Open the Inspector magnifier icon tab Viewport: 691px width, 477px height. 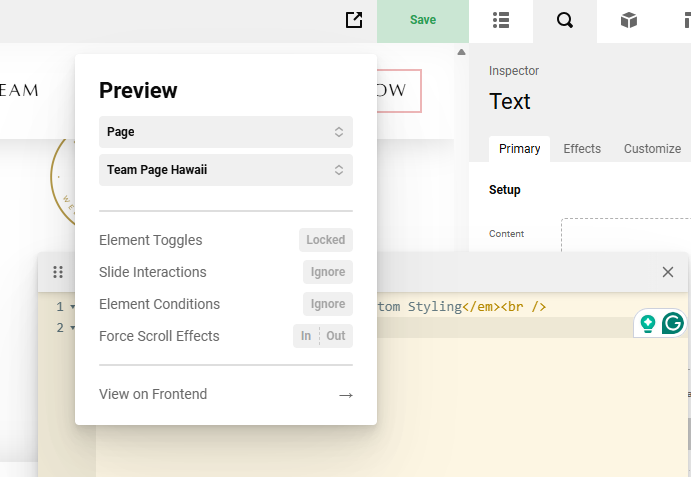565,20
